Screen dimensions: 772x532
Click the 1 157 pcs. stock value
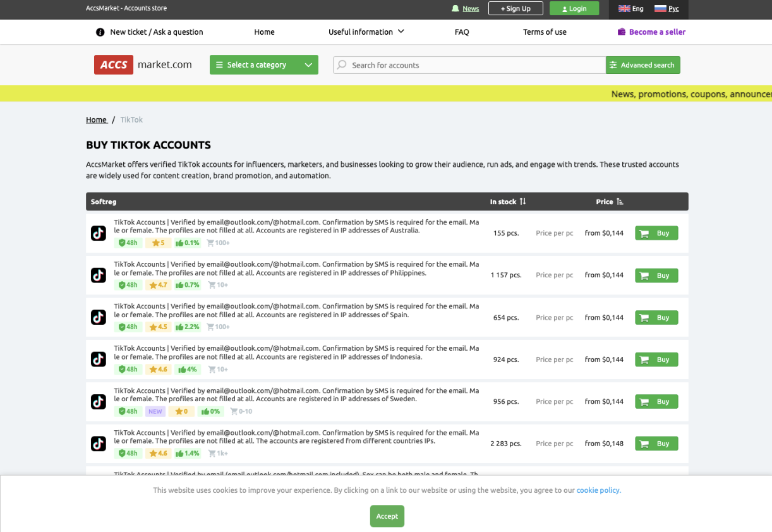coord(506,275)
